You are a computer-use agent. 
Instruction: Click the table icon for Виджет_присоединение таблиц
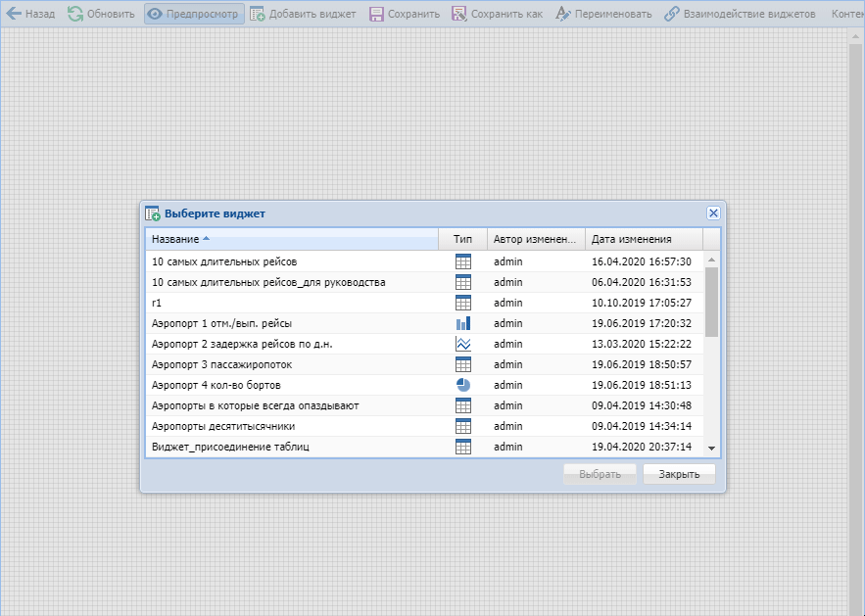pos(462,447)
